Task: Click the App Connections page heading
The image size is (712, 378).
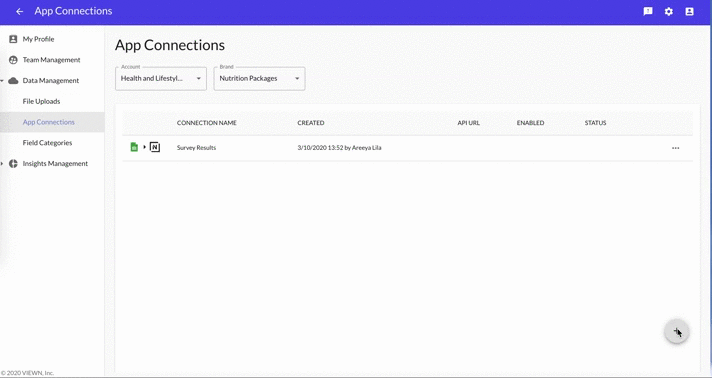Action: point(170,45)
